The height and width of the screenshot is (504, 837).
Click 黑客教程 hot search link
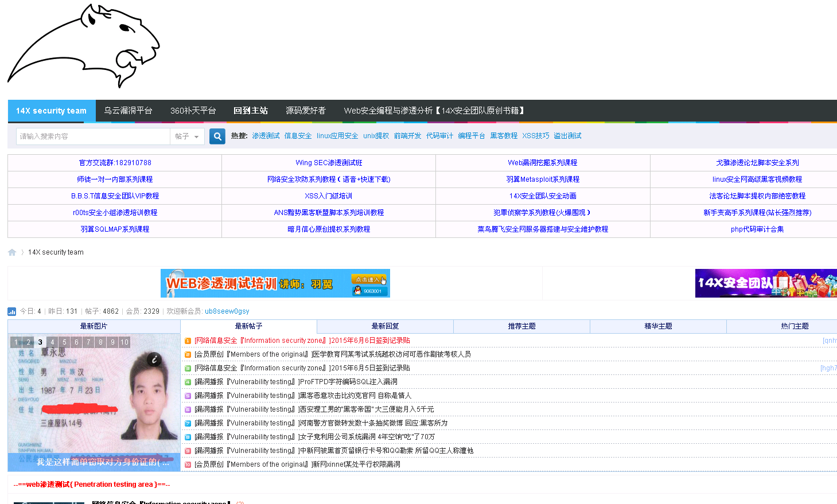pos(504,136)
